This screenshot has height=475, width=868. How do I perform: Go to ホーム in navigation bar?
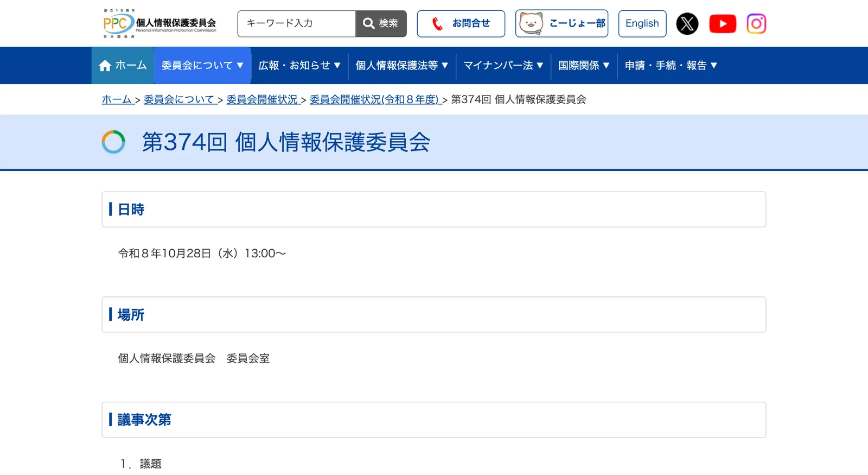tap(123, 65)
